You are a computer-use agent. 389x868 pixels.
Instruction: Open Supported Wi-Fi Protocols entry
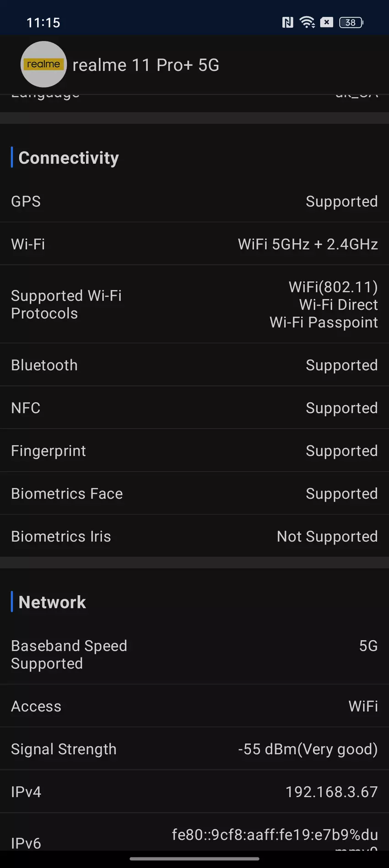coord(194,305)
